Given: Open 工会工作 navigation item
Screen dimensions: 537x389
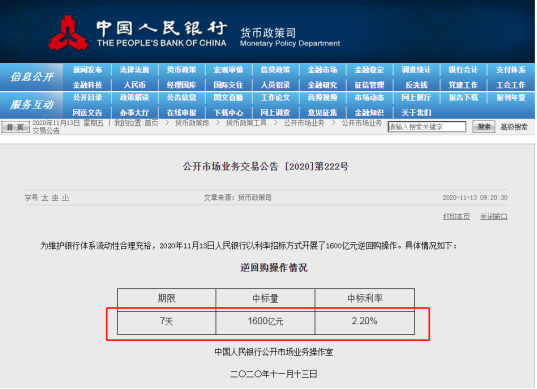Looking at the screenshot, I should [511, 85].
